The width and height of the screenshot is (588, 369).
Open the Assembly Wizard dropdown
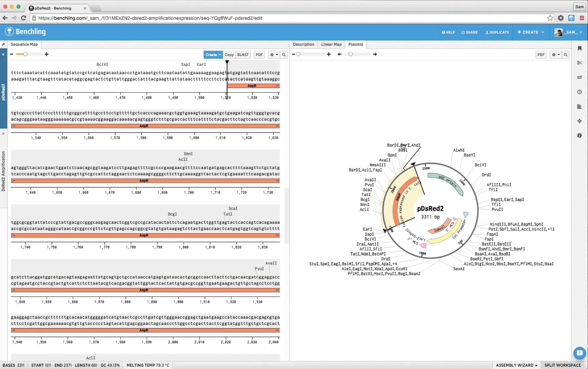tap(516, 365)
